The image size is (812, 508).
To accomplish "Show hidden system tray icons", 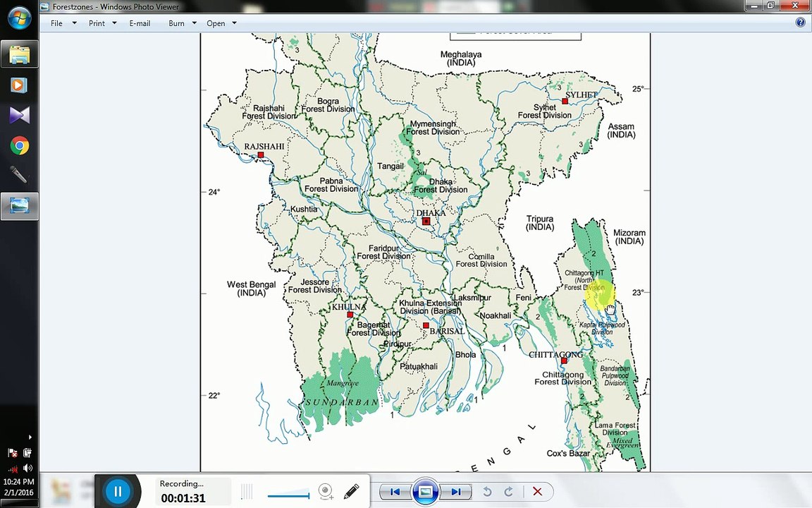I will 30,437.
